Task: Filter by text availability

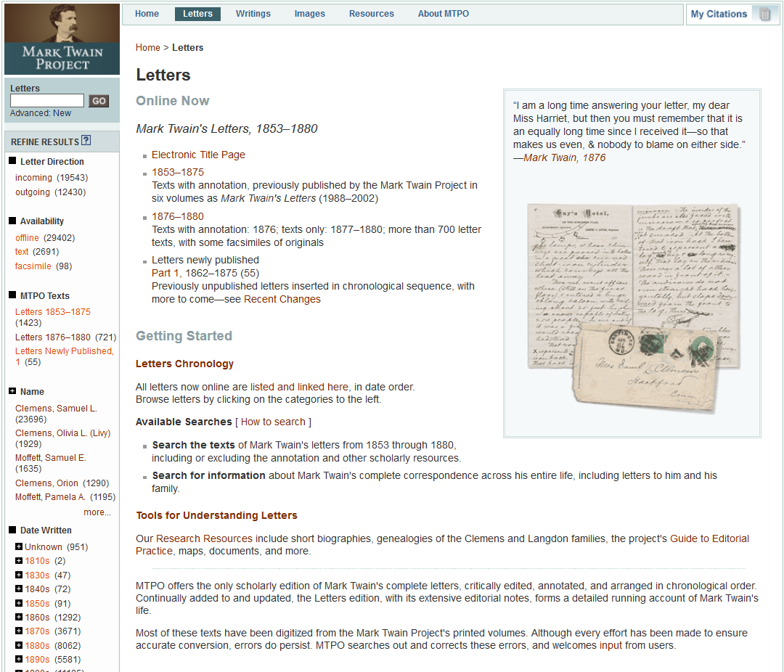Action: pos(22,252)
